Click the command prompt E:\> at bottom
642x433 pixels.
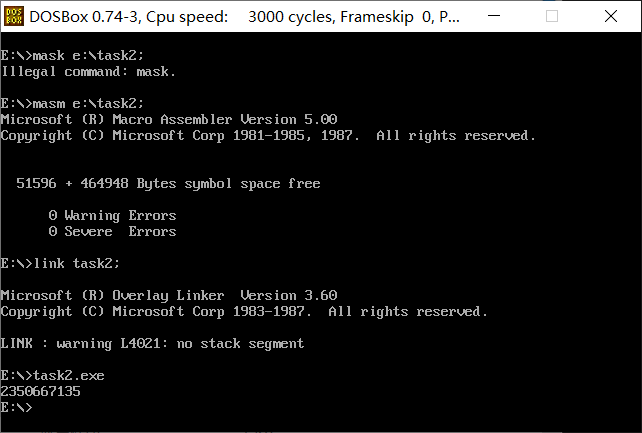(x=16, y=408)
